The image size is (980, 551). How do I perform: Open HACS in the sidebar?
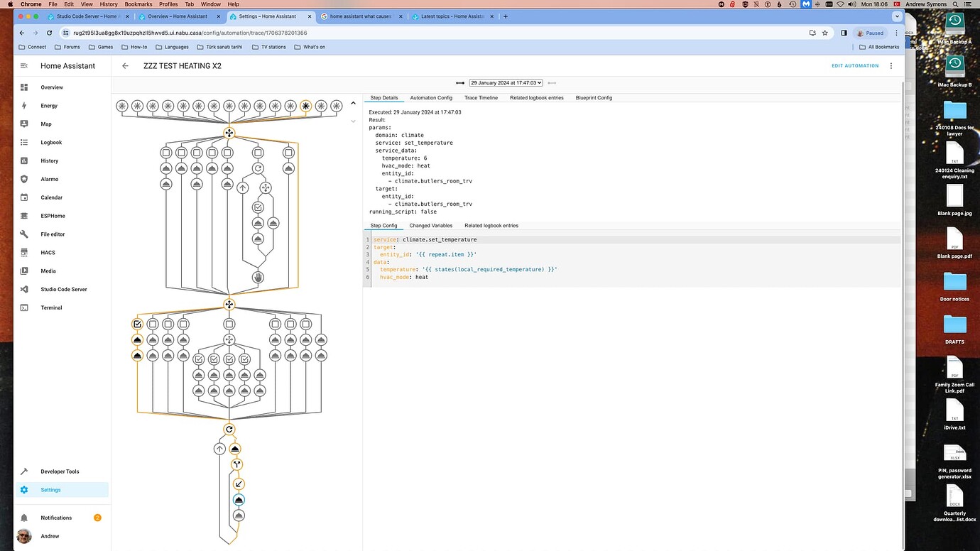point(48,252)
